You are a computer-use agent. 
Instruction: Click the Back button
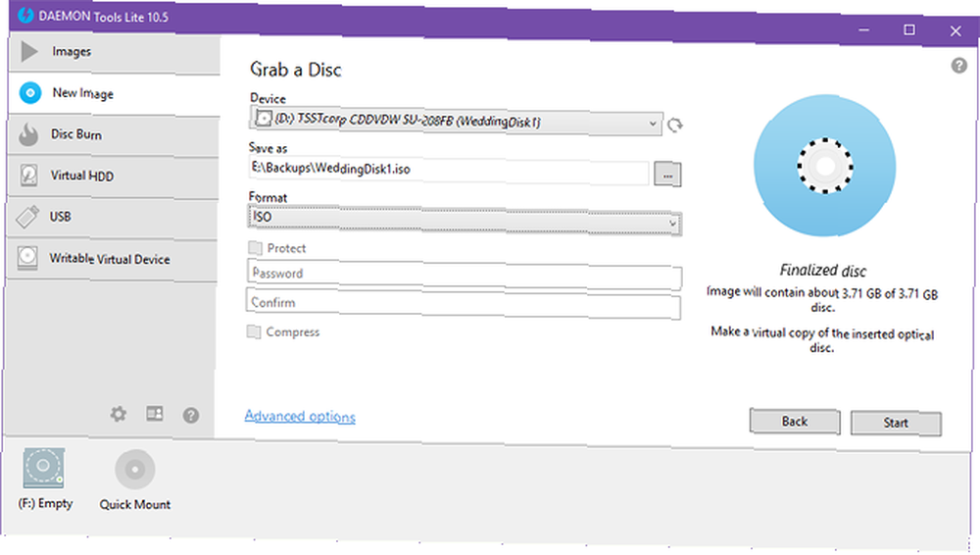(795, 422)
